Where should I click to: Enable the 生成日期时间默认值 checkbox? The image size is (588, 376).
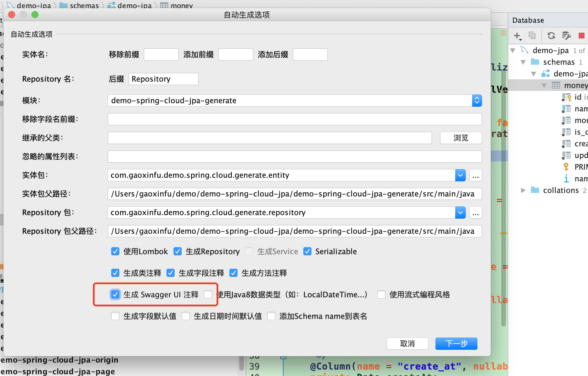(x=186, y=316)
